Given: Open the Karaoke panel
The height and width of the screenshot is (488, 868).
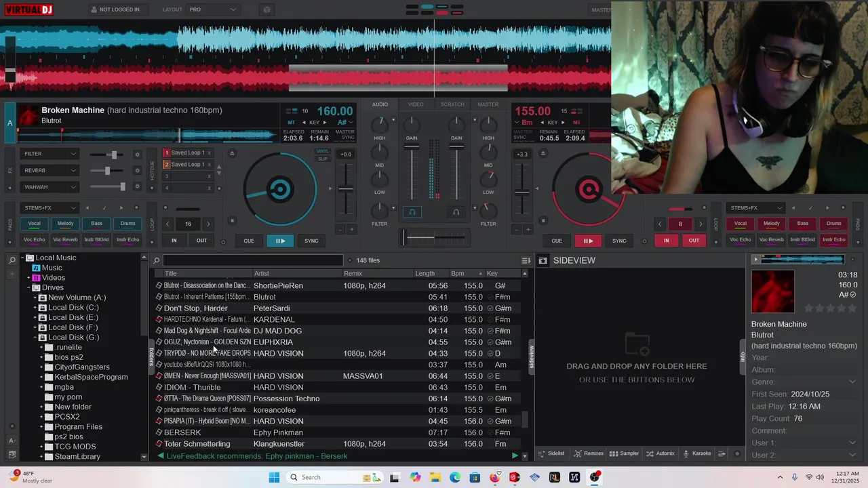Looking at the screenshot, I should [696, 453].
